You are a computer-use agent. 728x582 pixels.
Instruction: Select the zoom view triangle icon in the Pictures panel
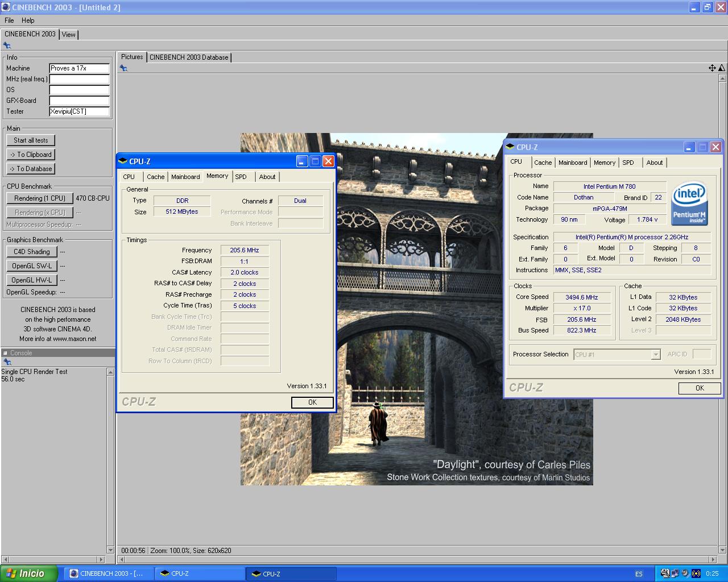pos(721,68)
